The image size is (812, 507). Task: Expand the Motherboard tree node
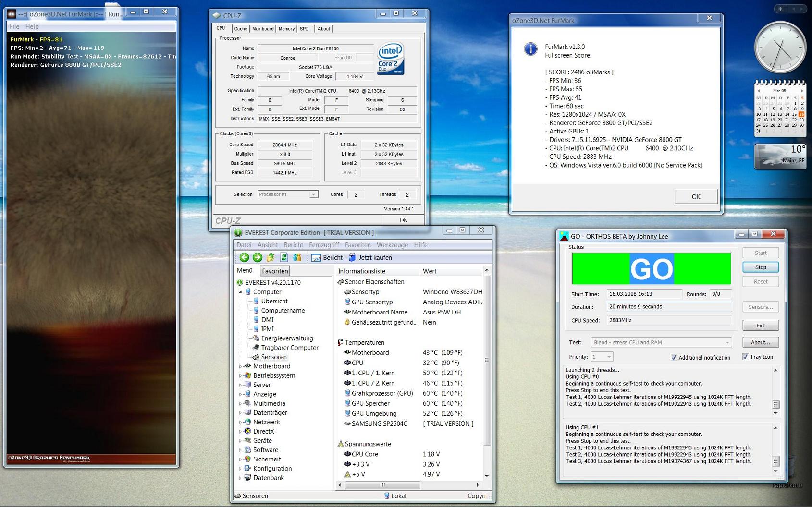click(240, 366)
